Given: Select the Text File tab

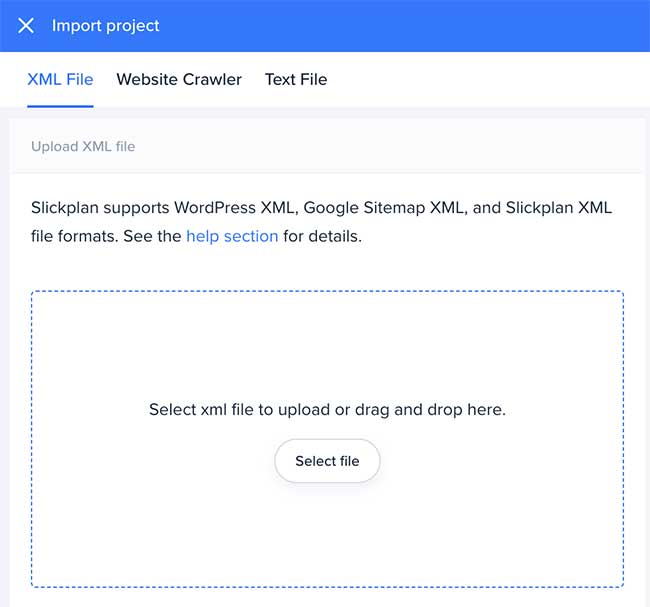Looking at the screenshot, I should [x=296, y=79].
